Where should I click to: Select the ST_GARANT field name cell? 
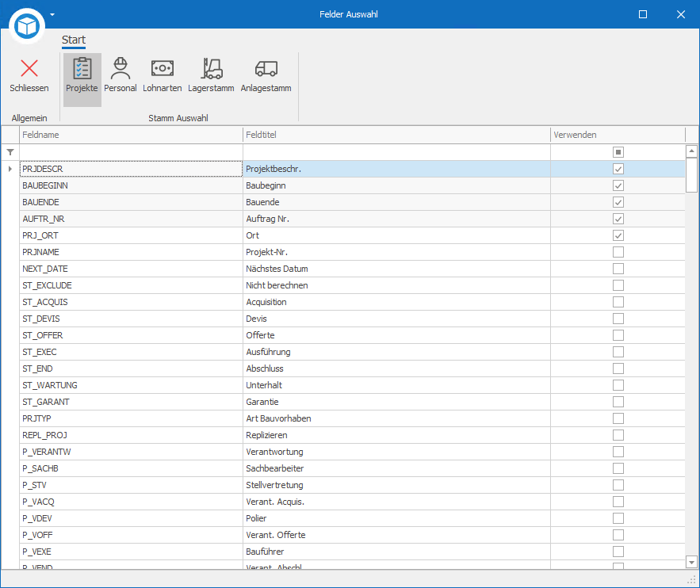[x=131, y=402]
